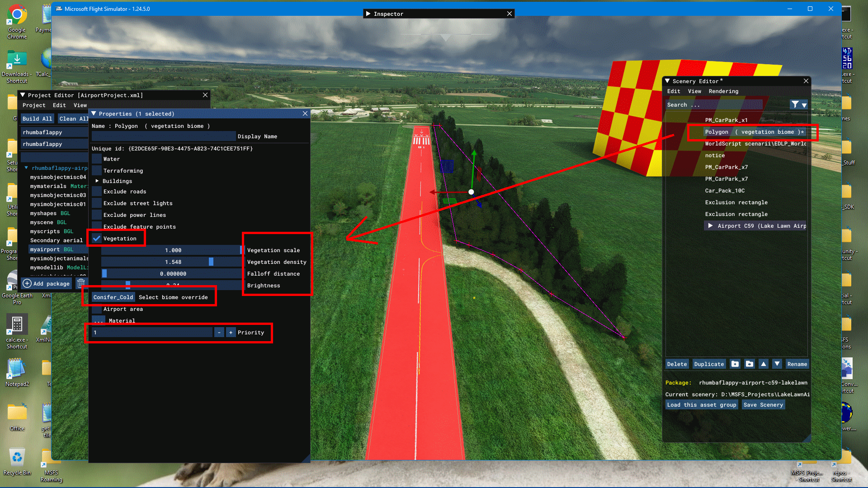868x488 pixels.
Task: Click the move-to-folder icon in Scenery Editor
Action: 750,364
